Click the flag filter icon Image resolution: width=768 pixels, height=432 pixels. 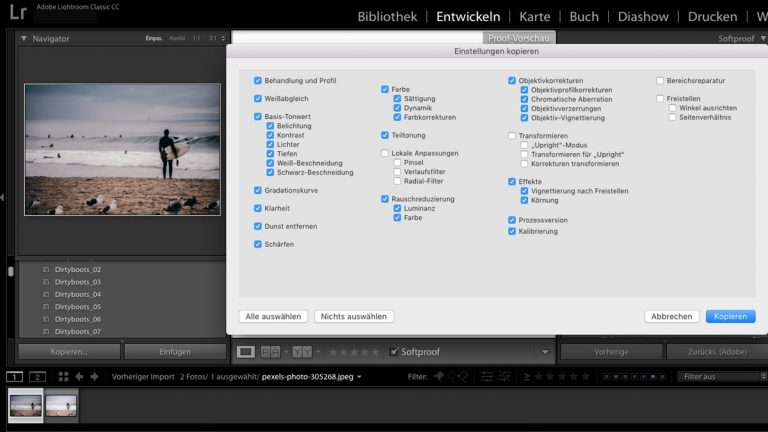[439, 377]
